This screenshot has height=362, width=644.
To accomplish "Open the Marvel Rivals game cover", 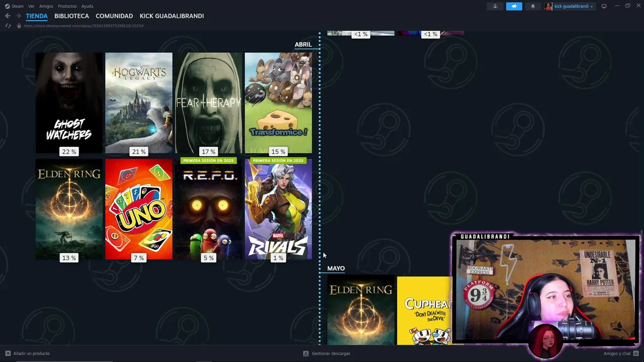I will click(x=278, y=209).
